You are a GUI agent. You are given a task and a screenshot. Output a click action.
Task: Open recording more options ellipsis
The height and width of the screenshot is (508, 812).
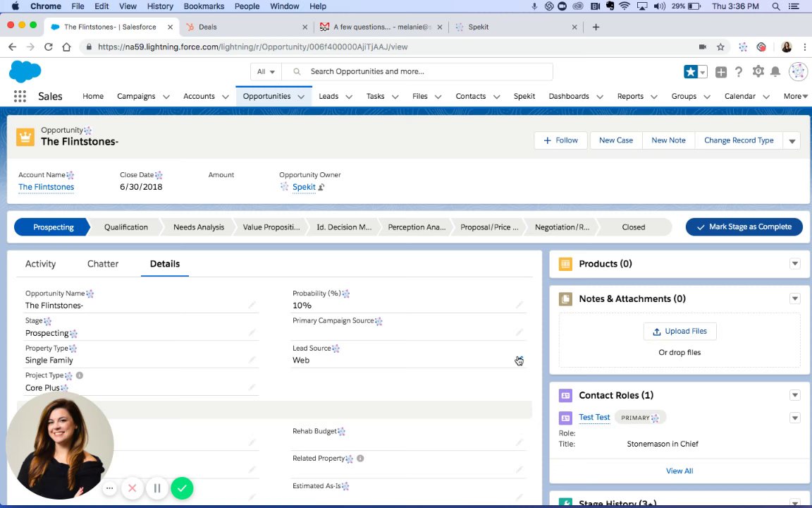coord(109,488)
